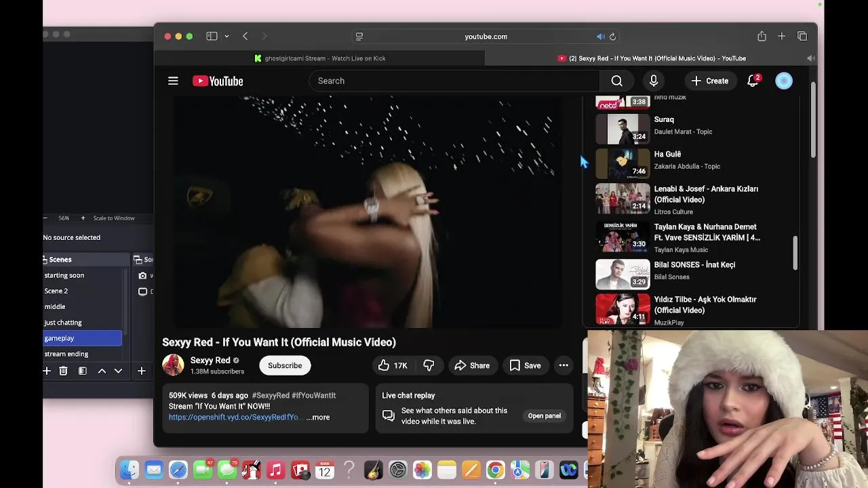Zoom in OBS preview with plus
868x488 pixels.
(x=83, y=218)
